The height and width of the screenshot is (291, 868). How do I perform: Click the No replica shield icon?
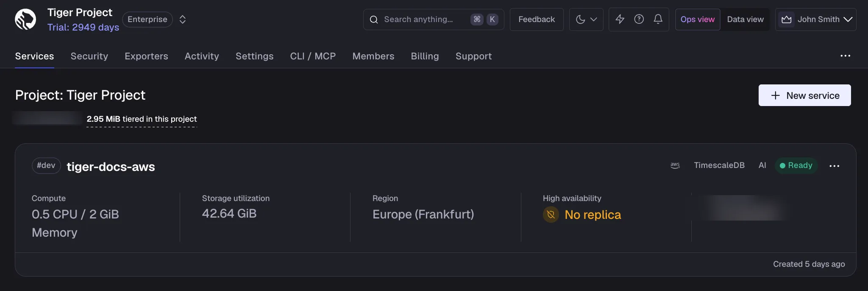pyautogui.click(x=551, y=215)
